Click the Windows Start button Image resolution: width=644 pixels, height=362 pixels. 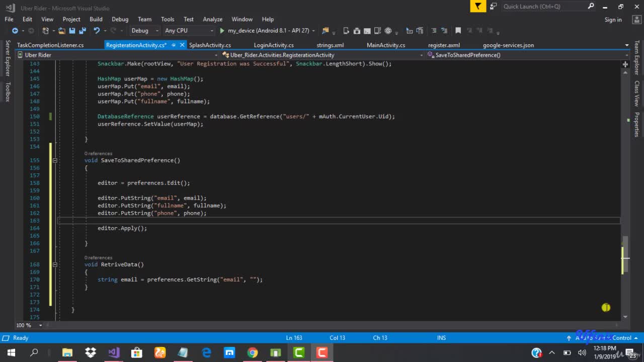click(x=11, y=352)
